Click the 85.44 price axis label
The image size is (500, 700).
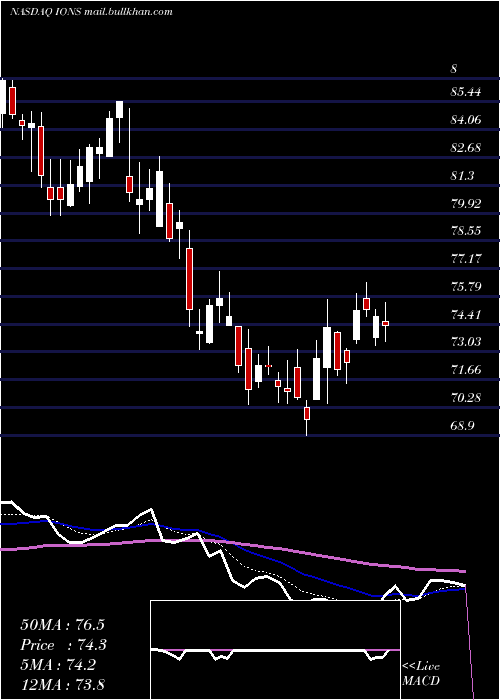click(x=466, y=92)
